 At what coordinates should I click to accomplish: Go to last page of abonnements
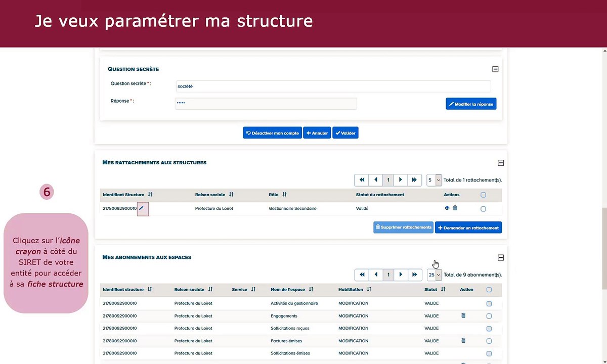pyautogui.click(x=414, y=275)
